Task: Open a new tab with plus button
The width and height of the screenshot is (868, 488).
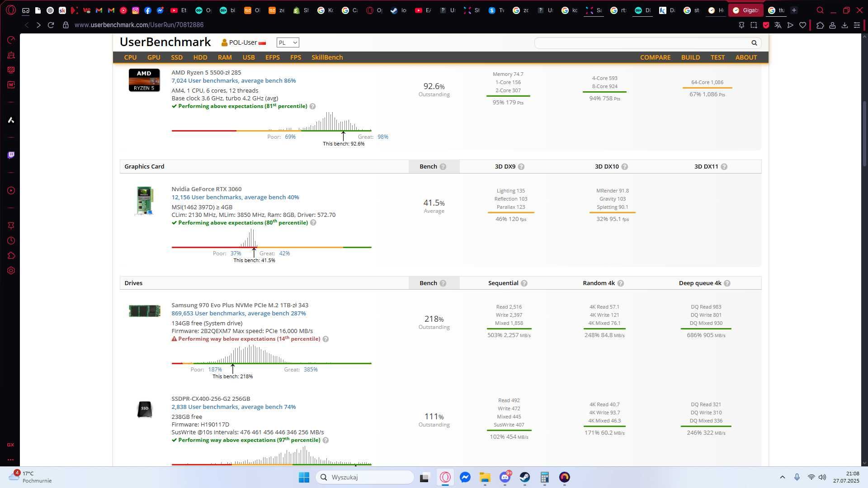Action: pos(794,10)
